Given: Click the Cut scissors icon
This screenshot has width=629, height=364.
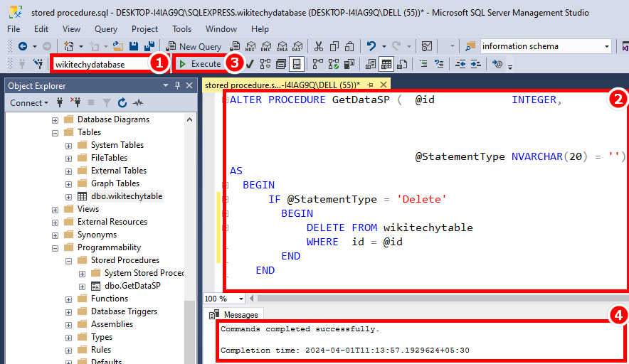Looking at the screenshot, I should coord(318,46).
